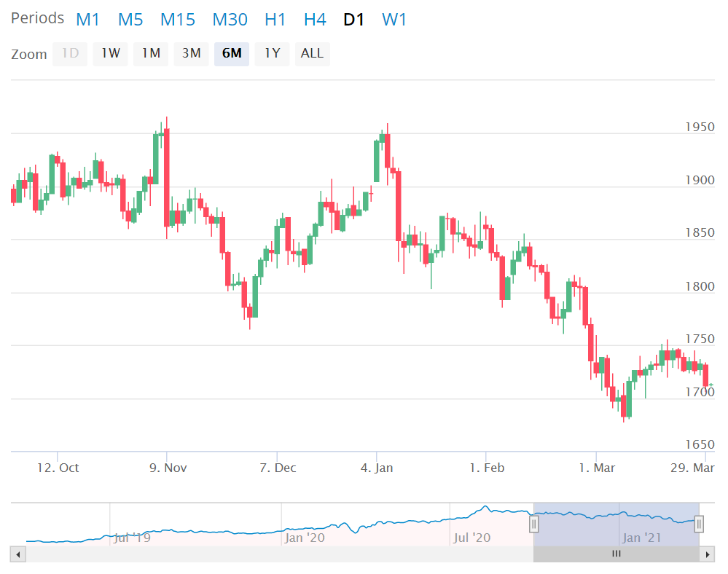The width and height of the screenshot is (728, 574).
Task: Switch chart period to H4
Action: [315, 20]
